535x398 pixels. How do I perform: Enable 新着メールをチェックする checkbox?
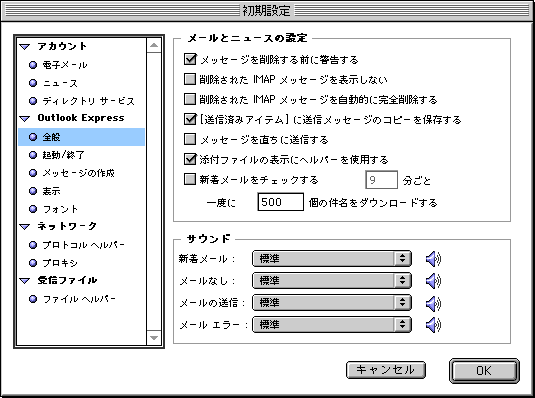tap(190, 179)
